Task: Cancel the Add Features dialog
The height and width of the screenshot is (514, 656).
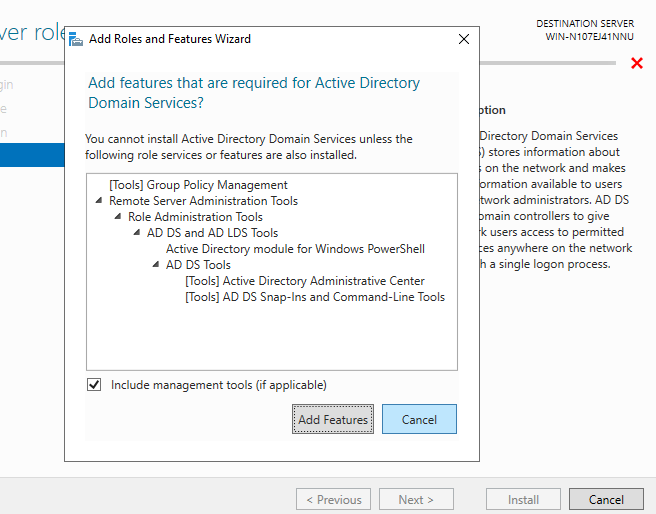Action: point(419,420)
